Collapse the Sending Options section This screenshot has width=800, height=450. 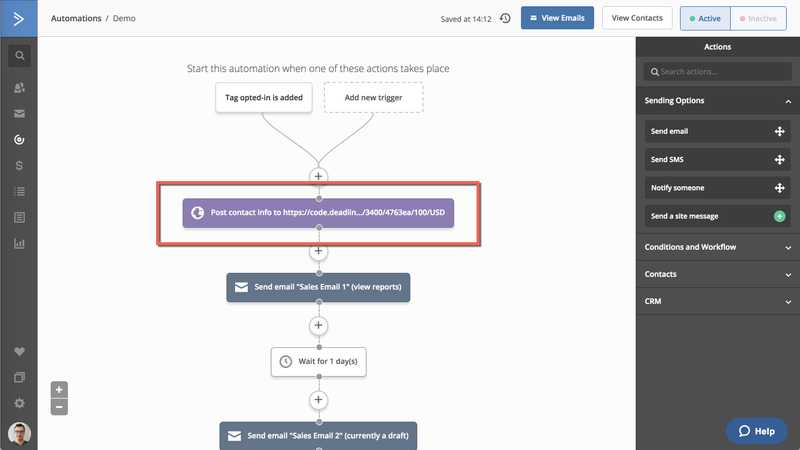pos(788,102)
